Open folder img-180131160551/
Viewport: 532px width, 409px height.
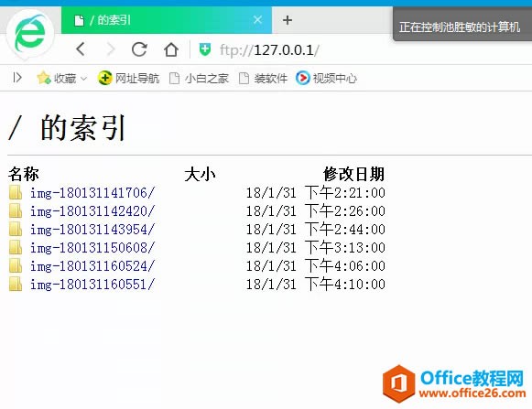(92, 285)
